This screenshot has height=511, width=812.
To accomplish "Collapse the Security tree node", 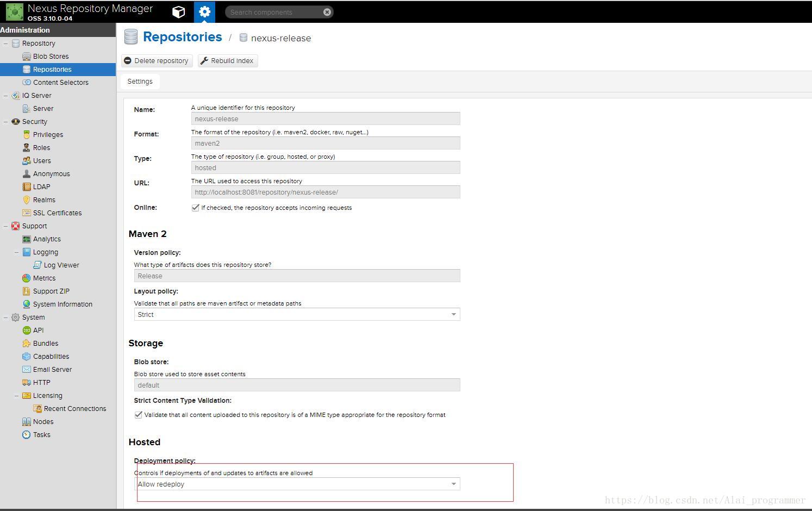I will click(x=5, y=122).
